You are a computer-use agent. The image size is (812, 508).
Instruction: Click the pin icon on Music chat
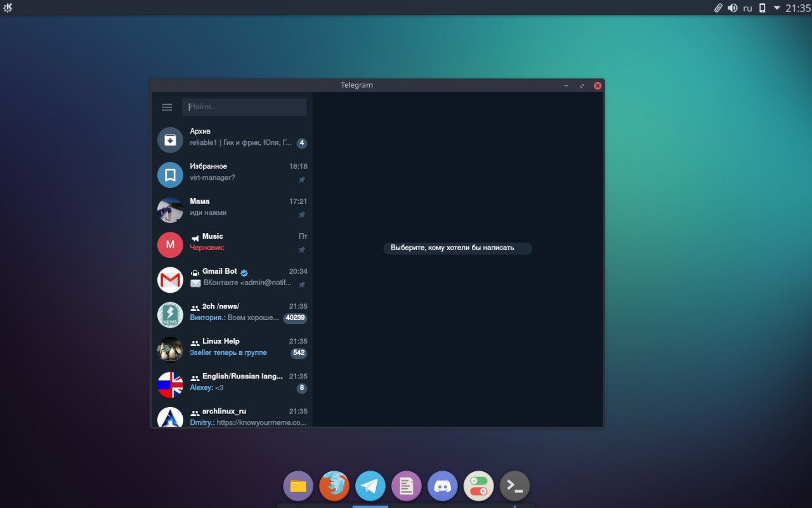pyautogui.click(x=302, y=250)
